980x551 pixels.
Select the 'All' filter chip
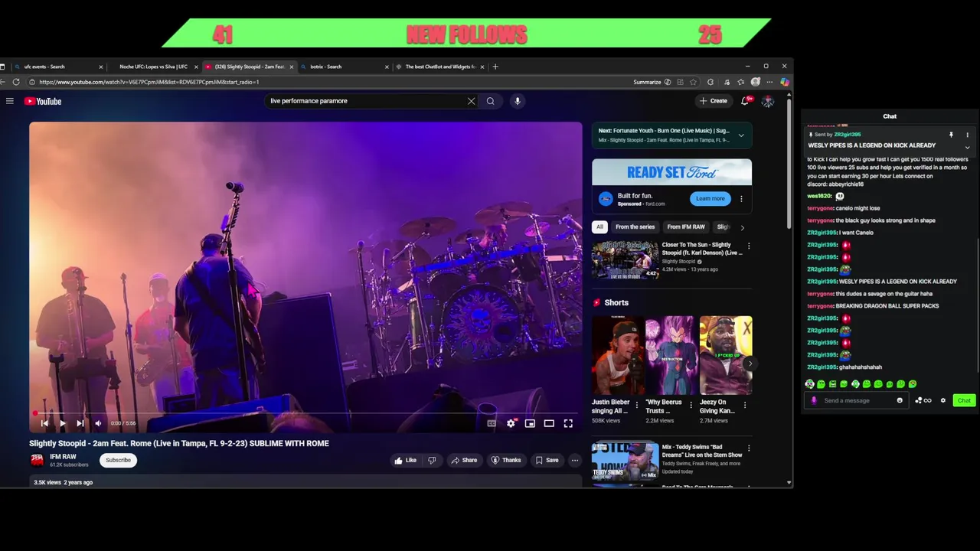pyautogui.click(x=599, y=227)
